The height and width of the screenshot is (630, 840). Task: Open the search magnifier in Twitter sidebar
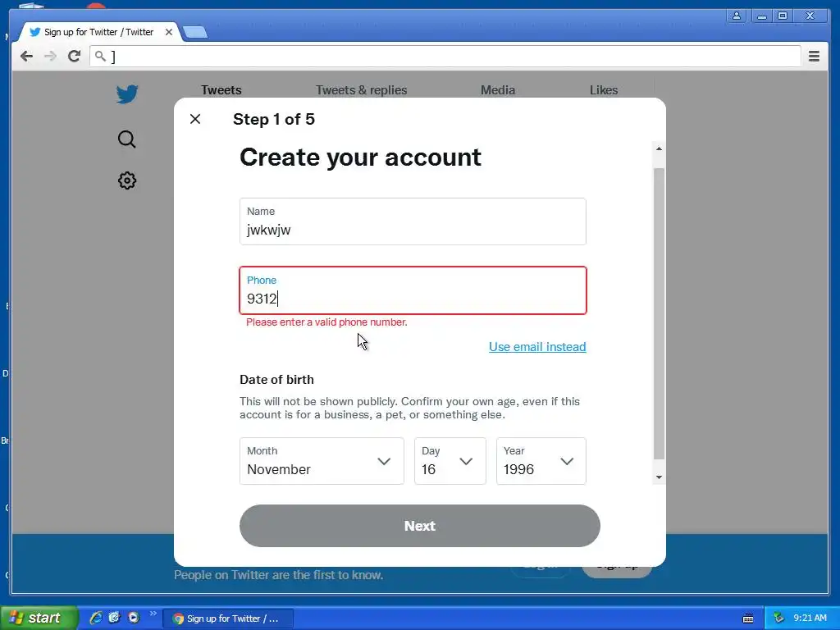[x=127, y=139]
